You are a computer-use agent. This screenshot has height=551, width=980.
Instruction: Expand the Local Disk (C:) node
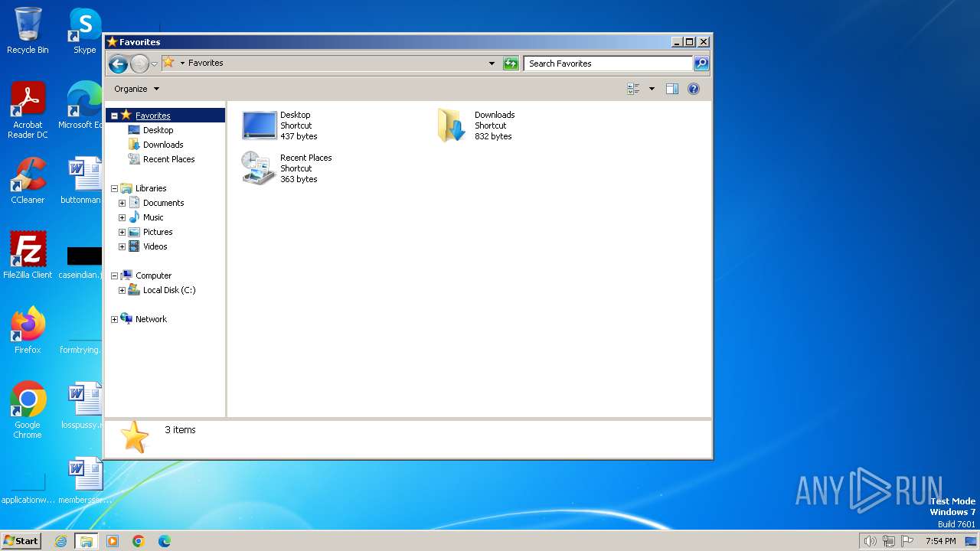(122, 290)
